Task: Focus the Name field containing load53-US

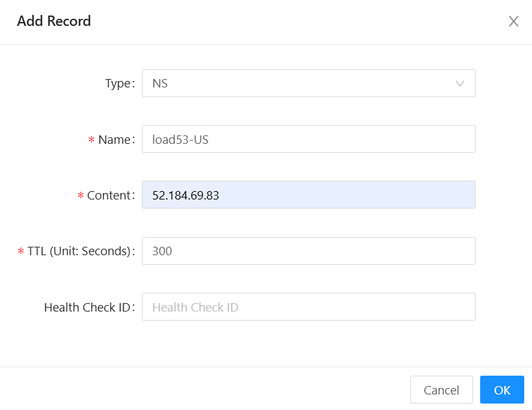Action: click(x=308, y=139)
